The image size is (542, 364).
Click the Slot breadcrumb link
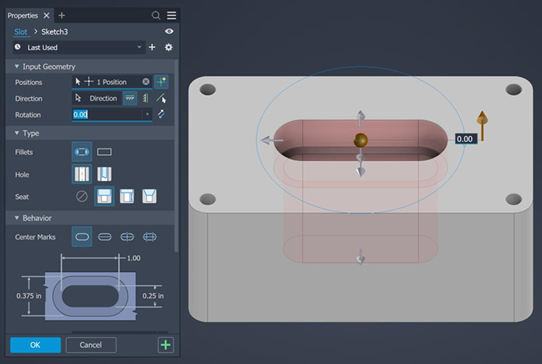pyautogui.click(x=20, y=32)
